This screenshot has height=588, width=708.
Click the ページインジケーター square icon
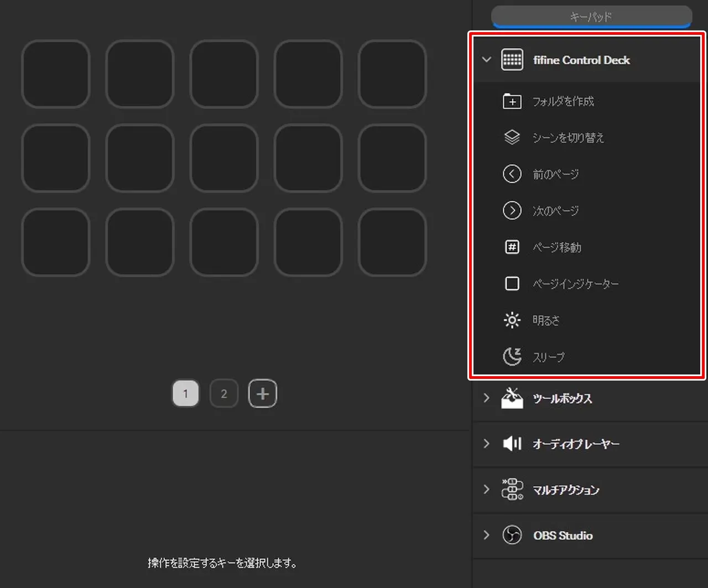point(512,284)
